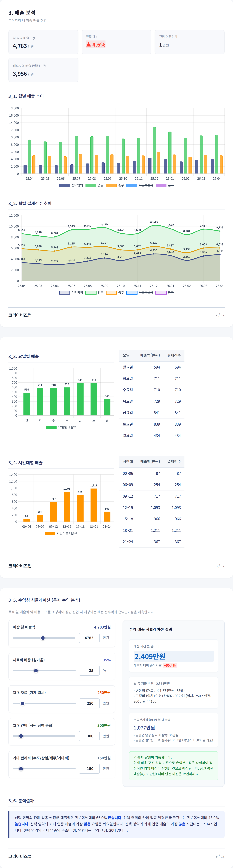Select the 06~09 row in hourly table
The image size is (233, 868).
click(152, 485)
